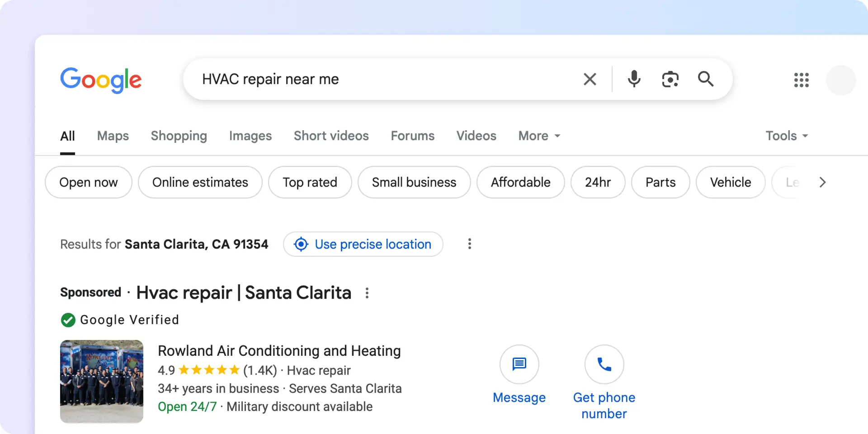Open three-dot menu next to precise location
The height and width of the screenshot is (434, 868).
tap(470, 244)
